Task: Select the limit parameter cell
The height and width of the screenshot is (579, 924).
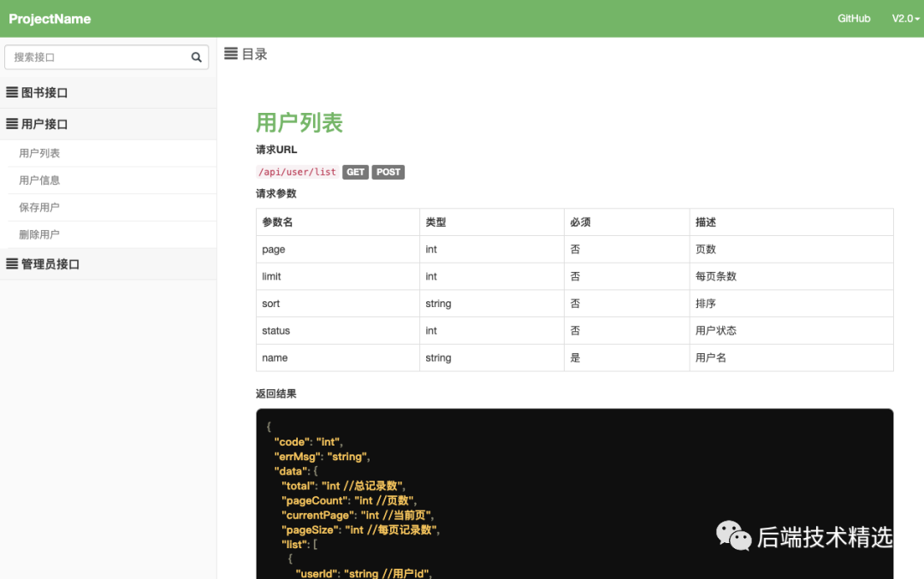Action: pos(338,276)
